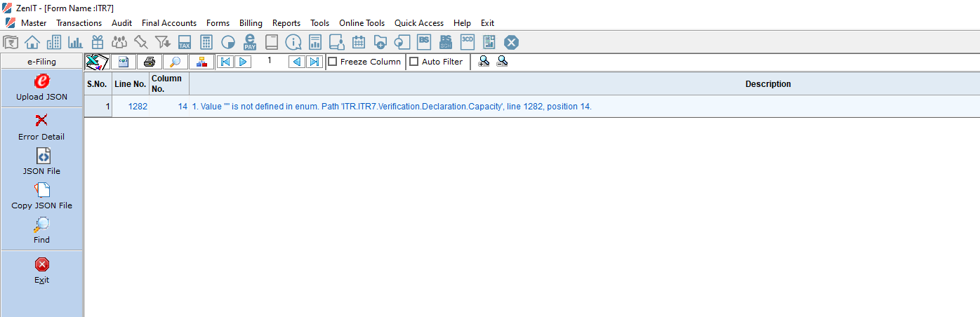This screenshot has width=980, height=317.
Task: Click the buildings toolbar icon
Action: click(54, 43)
